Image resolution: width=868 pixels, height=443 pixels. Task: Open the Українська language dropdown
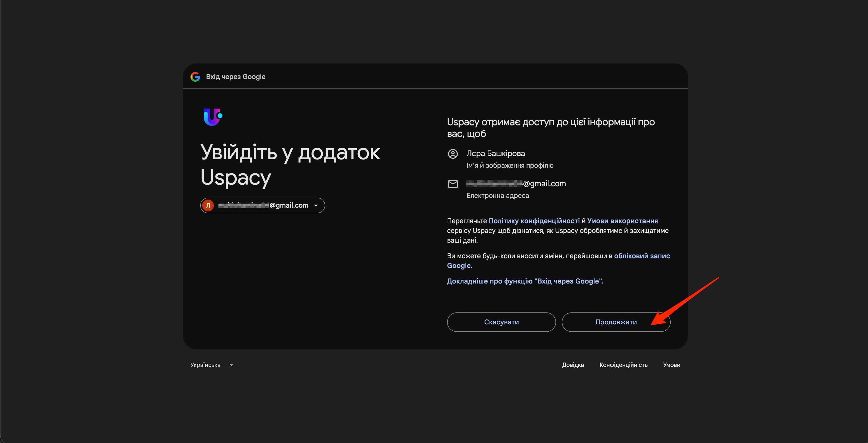(x=212, y=365)
